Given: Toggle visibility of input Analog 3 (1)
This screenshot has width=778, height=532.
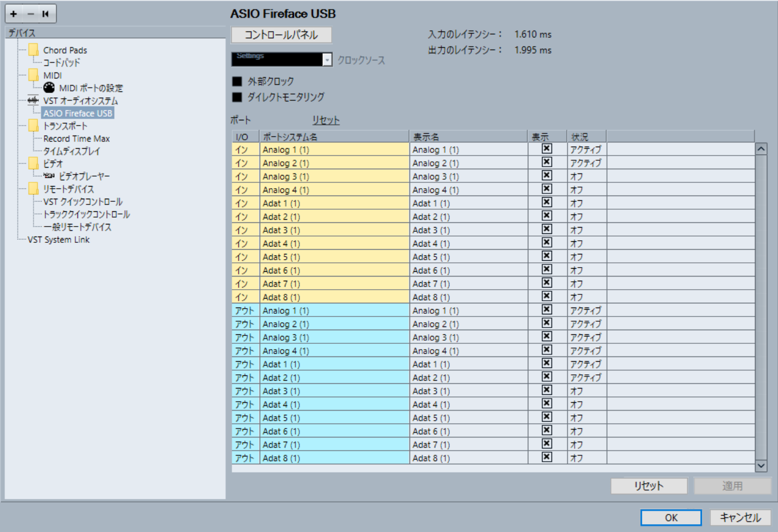Looking at the screenshot, I should point(547,176).
